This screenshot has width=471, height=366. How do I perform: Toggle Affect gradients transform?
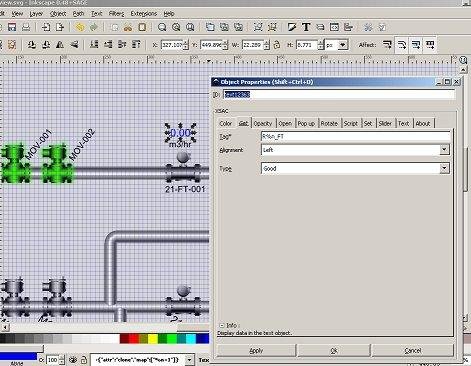coord(416,45)
